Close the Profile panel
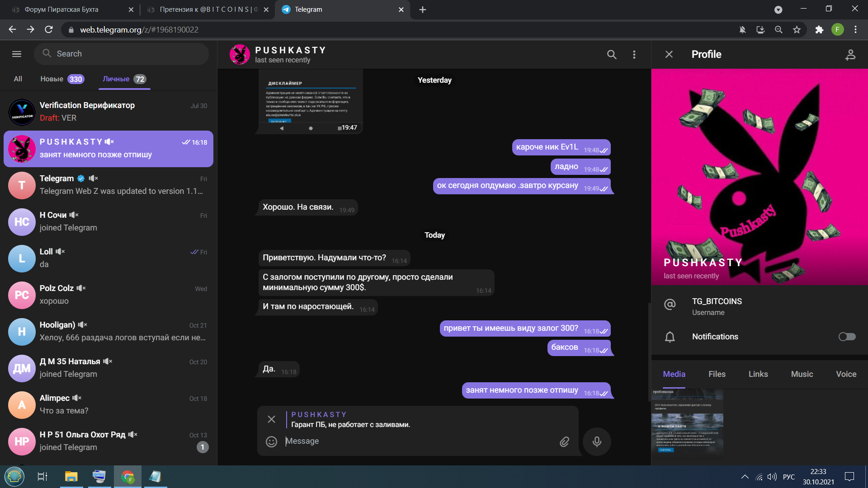This screenshot has width=868, height=488. (x=669, y=54)
